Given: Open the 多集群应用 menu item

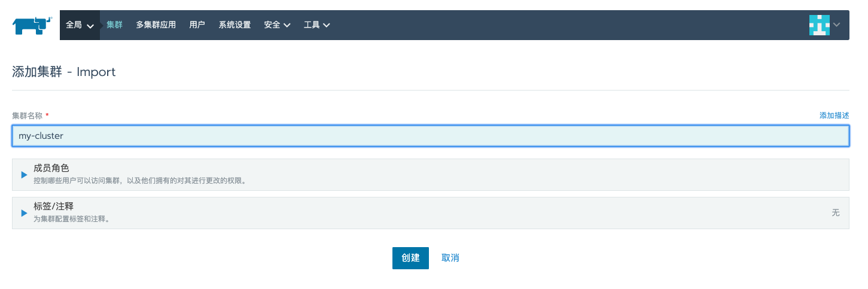Looking at the screenshot, I should click(x=156, y=25).
